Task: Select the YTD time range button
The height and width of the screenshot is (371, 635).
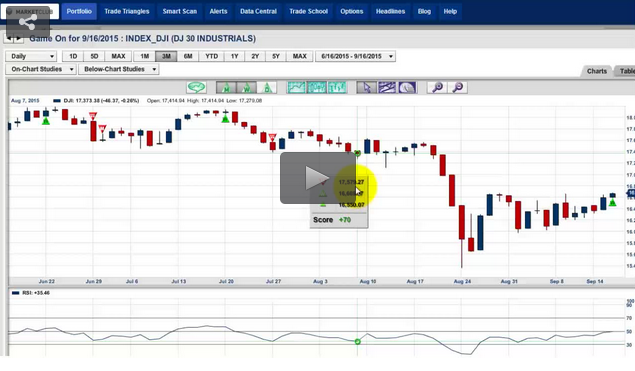Action: (x=211, y=56)
